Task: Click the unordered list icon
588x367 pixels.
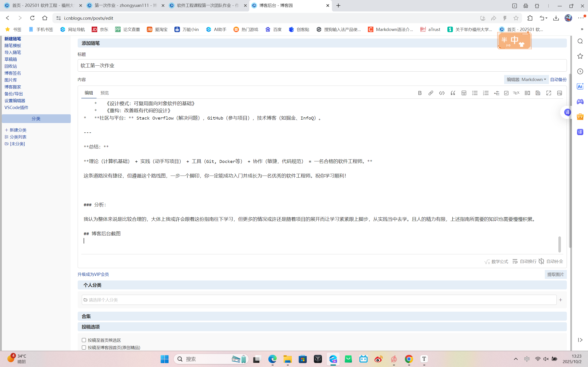Action: pos(475,93)
